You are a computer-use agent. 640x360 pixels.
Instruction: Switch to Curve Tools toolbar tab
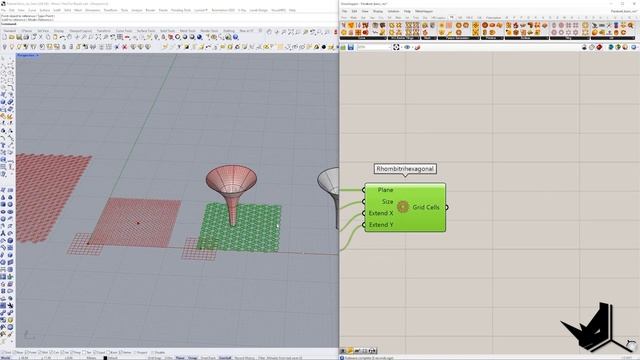[124, 31]
